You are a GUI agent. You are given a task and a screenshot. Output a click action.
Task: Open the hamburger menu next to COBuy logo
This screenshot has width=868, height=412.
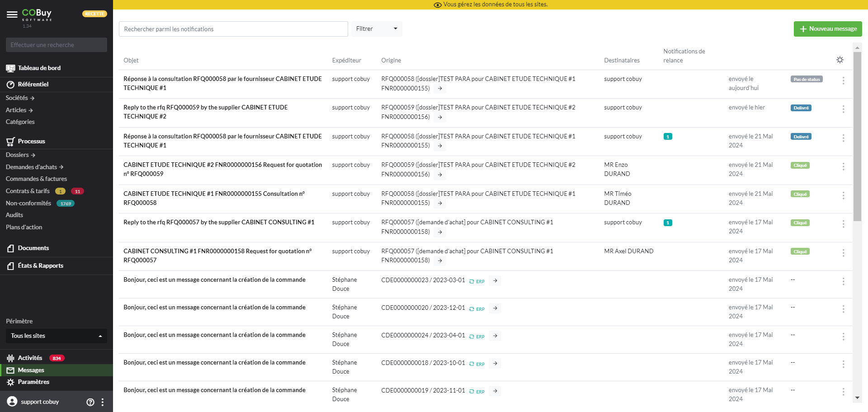[12, 14]
